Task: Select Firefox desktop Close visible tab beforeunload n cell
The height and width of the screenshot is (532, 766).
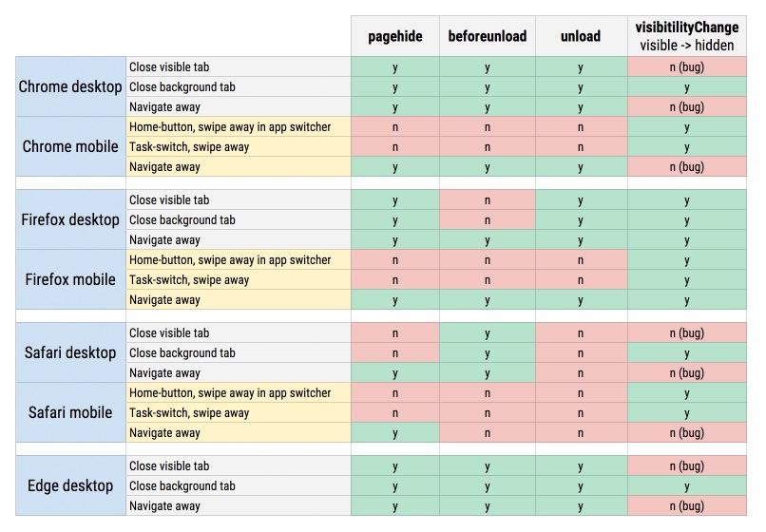Action: click(x=487, y=200)
